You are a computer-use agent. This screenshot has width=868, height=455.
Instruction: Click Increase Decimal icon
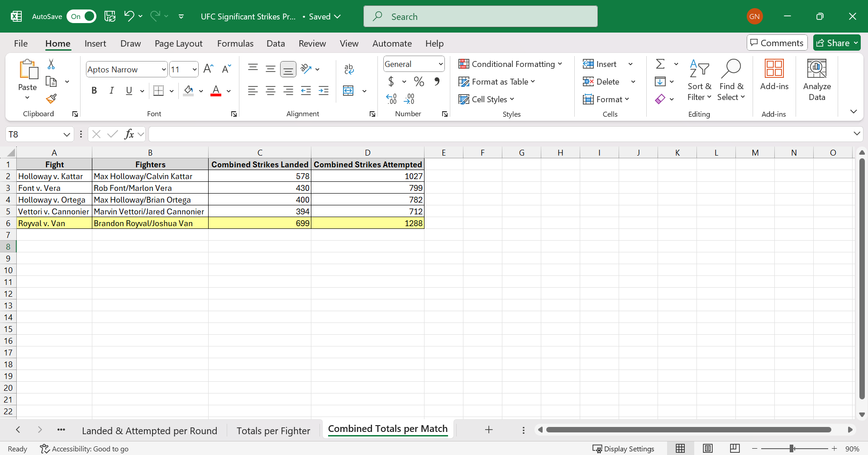pyautogui.click(x=391, y=99)
